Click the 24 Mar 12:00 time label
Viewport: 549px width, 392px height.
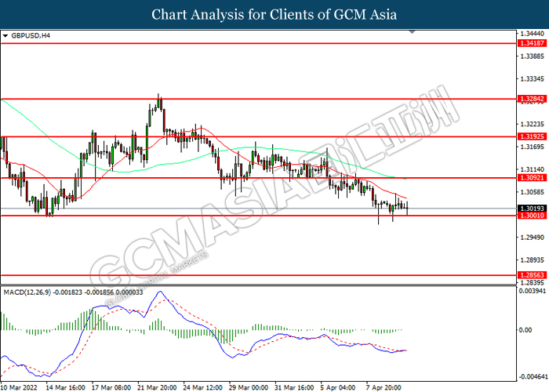click(x=203, y=387)
